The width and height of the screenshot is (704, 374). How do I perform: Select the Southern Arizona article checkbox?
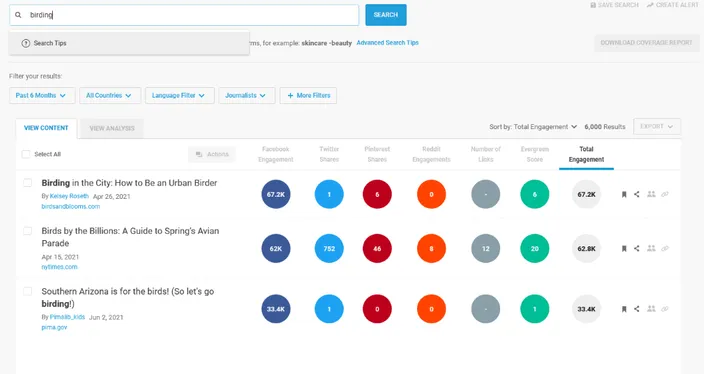point(28,291)
